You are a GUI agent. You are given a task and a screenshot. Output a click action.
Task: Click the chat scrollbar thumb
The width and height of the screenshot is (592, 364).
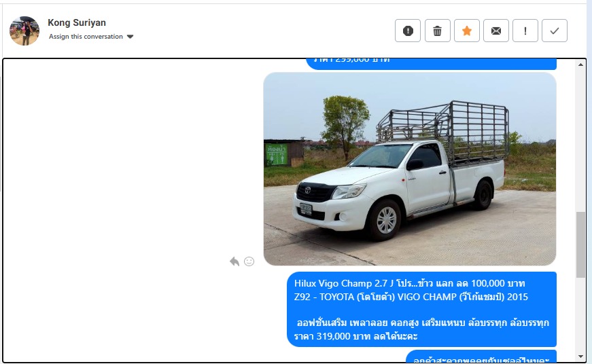pyautogui.click(x=580, y=244)
